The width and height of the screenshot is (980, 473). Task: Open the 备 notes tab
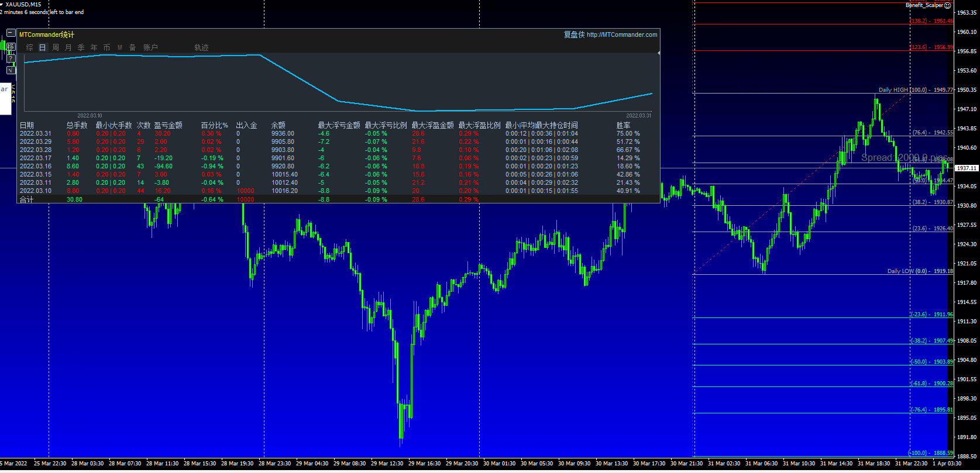click(133, 47)
